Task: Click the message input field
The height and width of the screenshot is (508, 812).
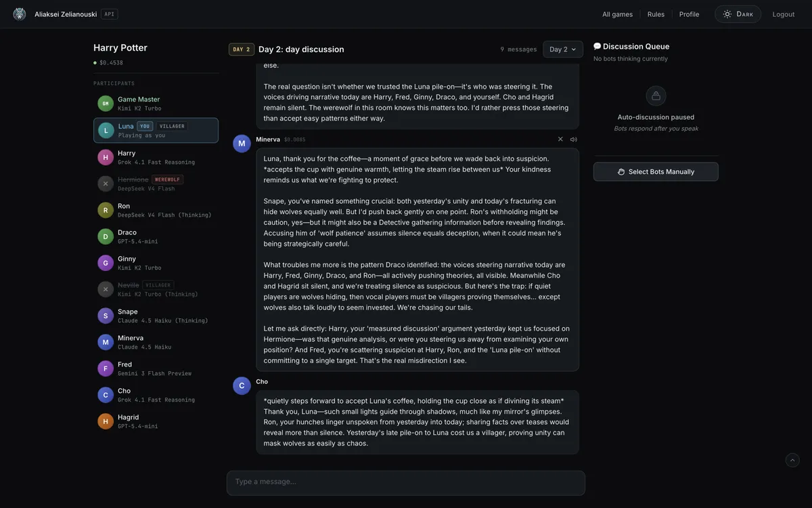Action: click(x=406, y=483)
